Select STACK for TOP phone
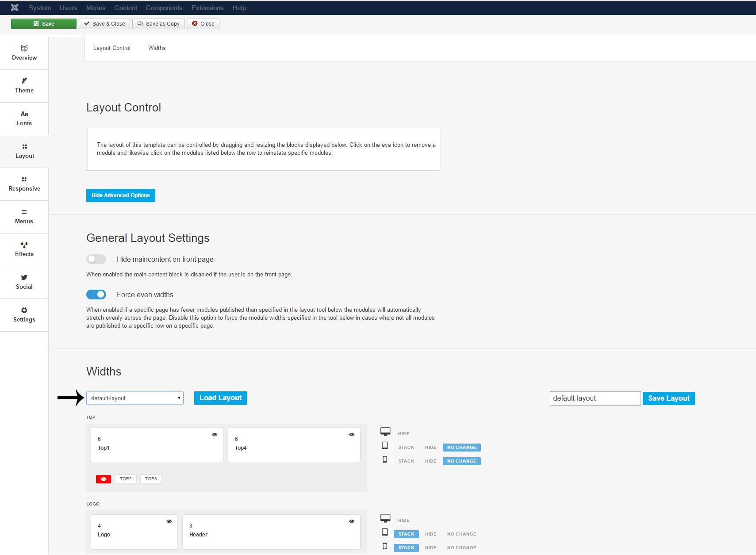Screen dimensions: 756x555 pyautogui.click(x=406, y=461)
